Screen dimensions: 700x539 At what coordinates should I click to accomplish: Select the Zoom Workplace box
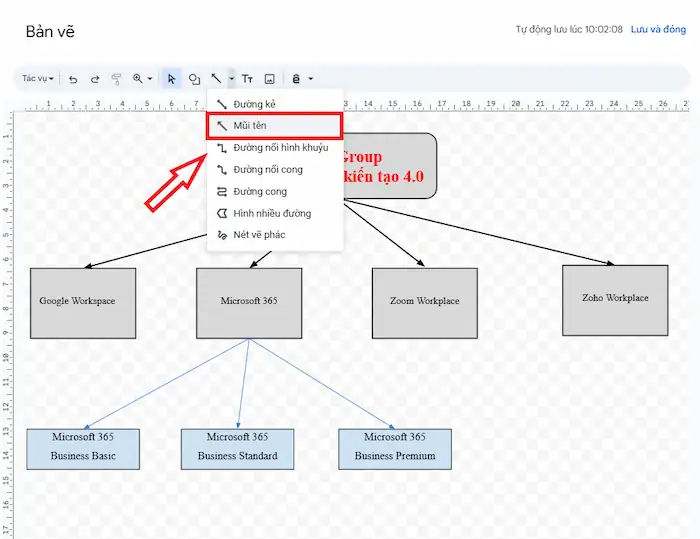pos(425,303)
